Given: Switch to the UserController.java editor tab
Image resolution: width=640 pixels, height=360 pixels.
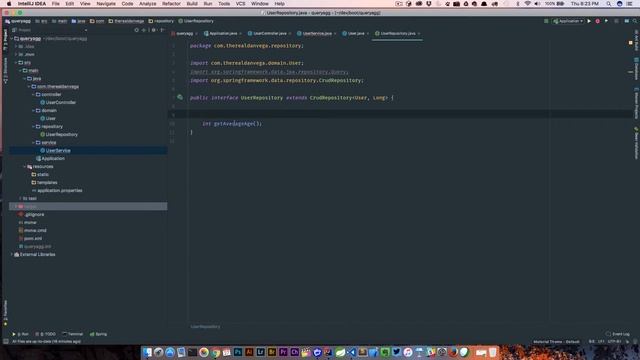Looking at the screenshot, I should 269,33.
